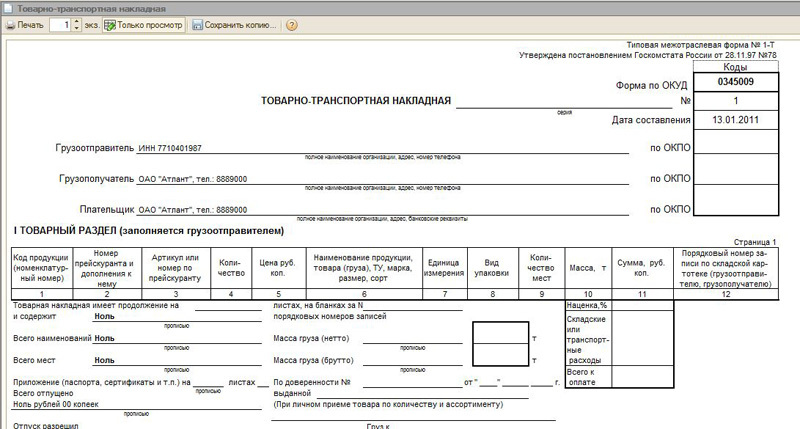Toggle the Только просмотр view-only mode

click(142, 24)
